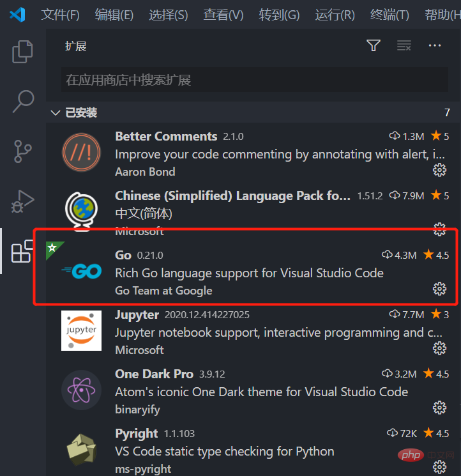Click the extension marketplace search field
461x476 pixels.
tap(255, 80)
